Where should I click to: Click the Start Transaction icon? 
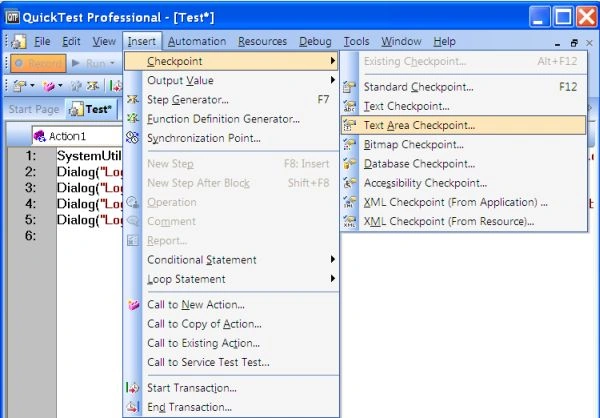pyautogui.click(x=133, y=388)
